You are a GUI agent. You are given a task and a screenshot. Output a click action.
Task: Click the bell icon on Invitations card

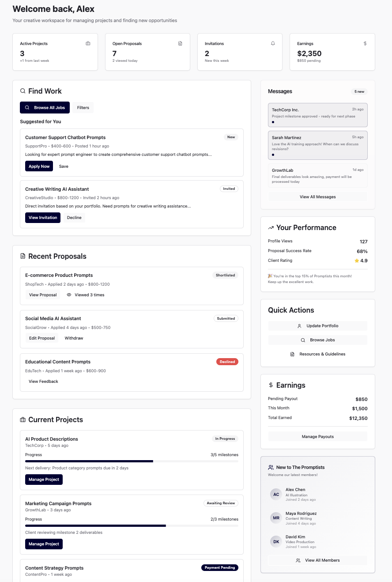click(x=273, y=43)
